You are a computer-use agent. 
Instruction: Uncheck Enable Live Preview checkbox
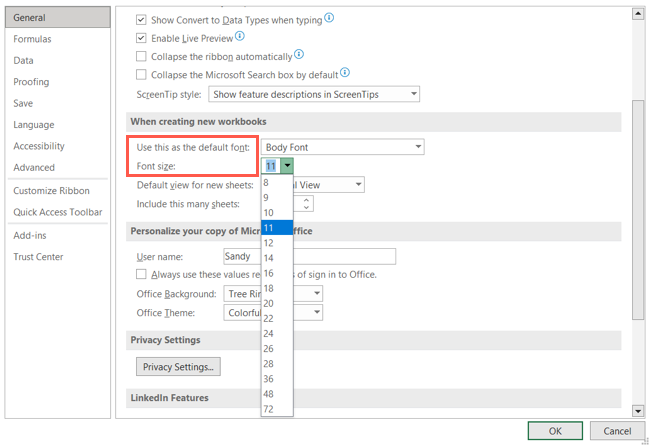pyautogui.click(x=141, y=38)
